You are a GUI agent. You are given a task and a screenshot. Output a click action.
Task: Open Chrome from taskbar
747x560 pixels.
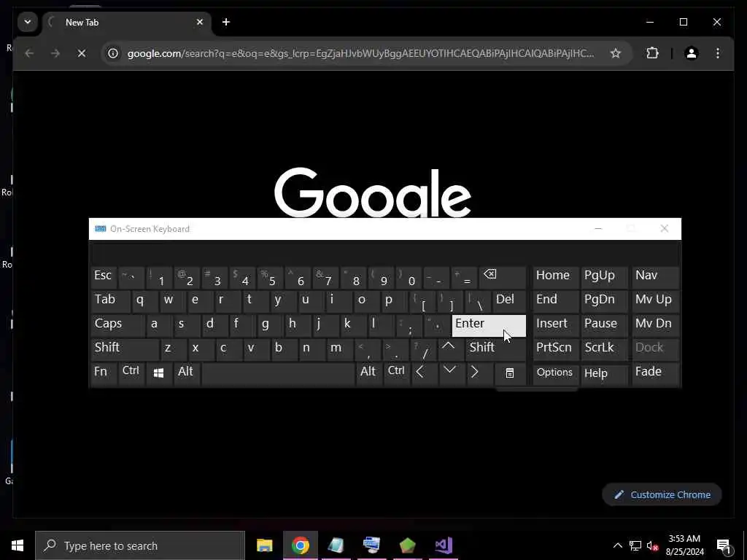(300, 545)
